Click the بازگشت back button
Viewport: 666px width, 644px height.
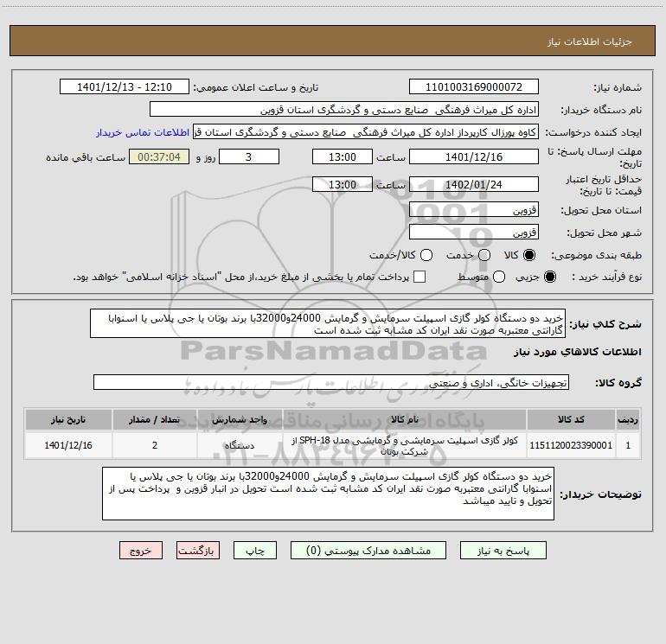coord(198,551)
